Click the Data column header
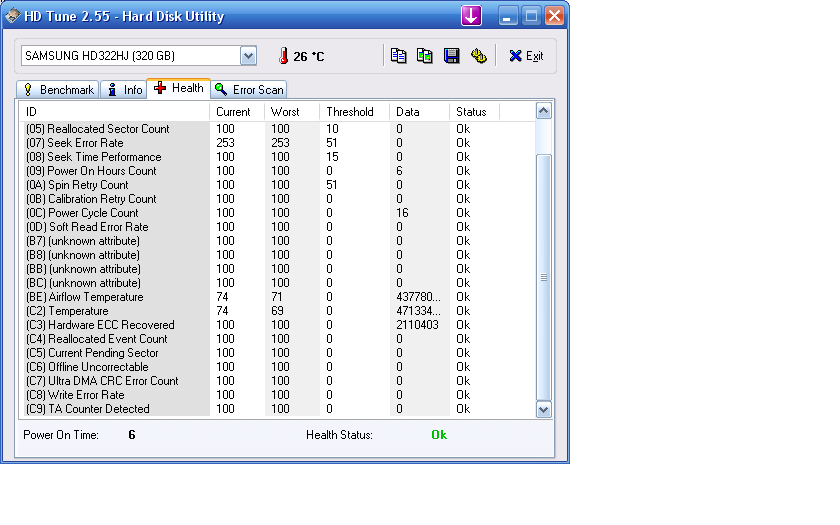 419,112
